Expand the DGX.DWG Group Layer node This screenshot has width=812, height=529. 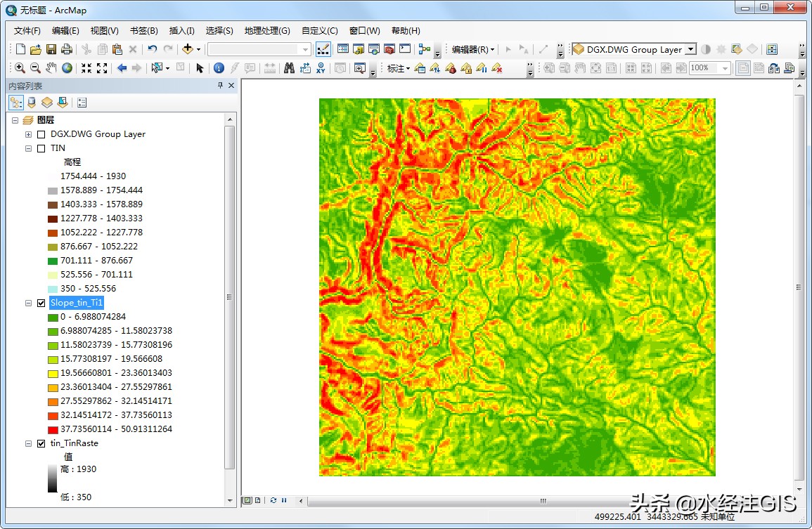(x=28, y=134)
